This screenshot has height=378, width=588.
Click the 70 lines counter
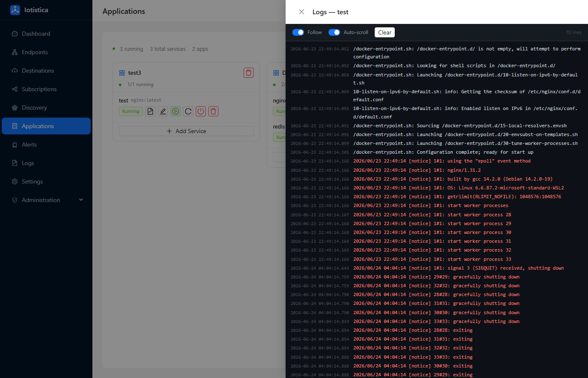pyautogui.click(x=573, y=32)
